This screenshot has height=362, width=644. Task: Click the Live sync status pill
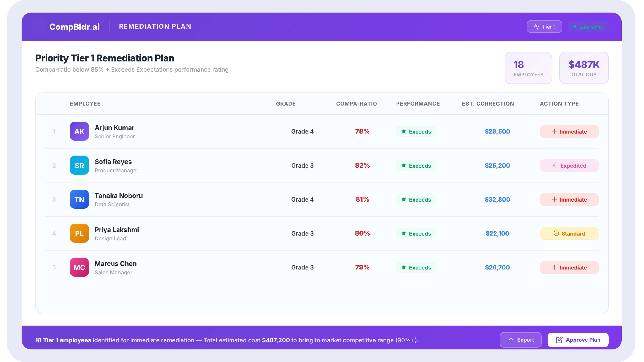pyautogui.click(x=588, y=27)
